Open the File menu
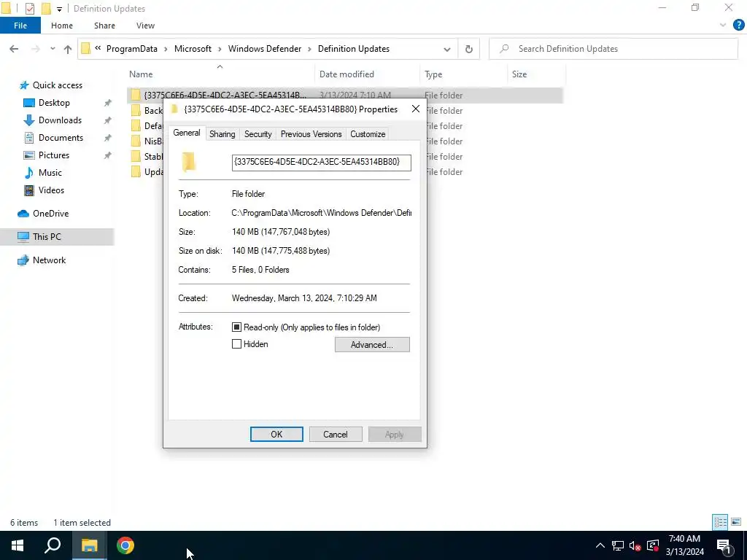This screenshot has height=560, width=747. 20,26
